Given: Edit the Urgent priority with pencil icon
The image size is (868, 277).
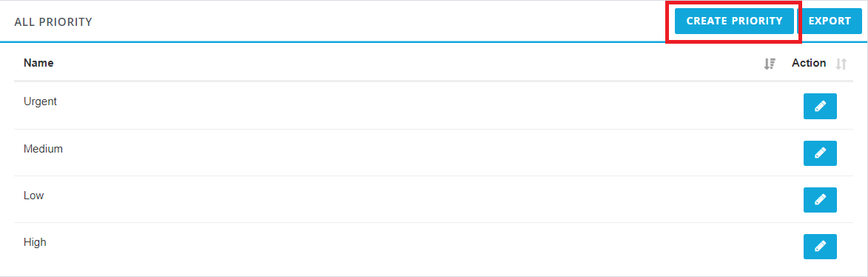Looking at the screenshot, I should pos(820,107).
